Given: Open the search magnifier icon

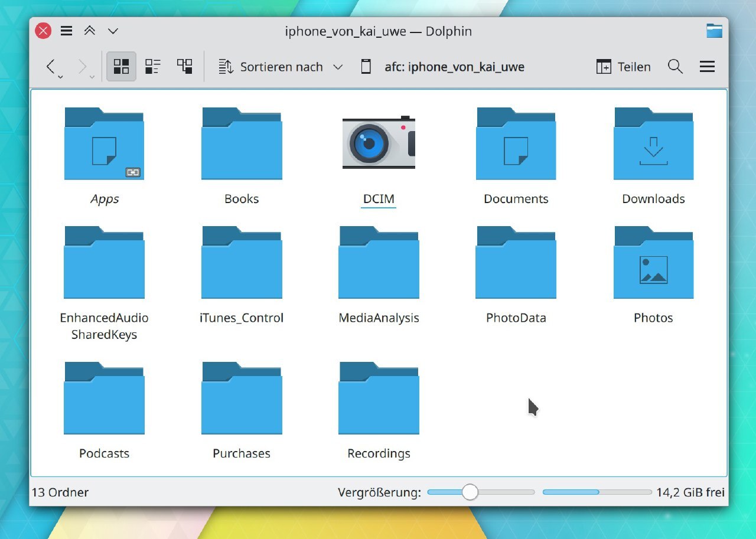Looking at the screenshot, I should (675, 67).
